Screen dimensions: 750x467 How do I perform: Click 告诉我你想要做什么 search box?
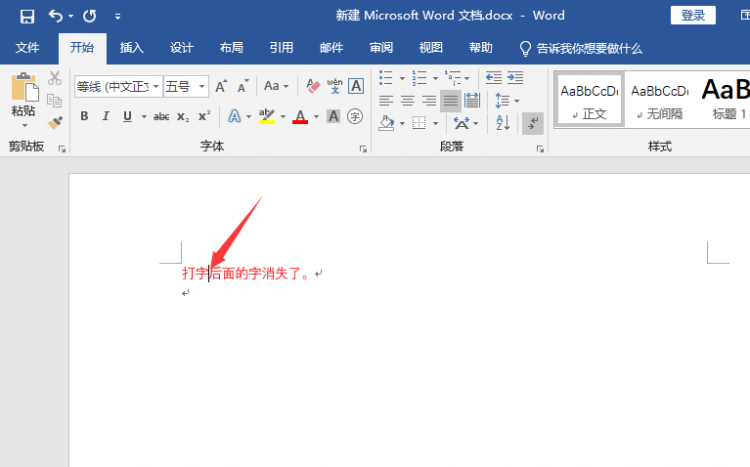(x=581, y=48)
